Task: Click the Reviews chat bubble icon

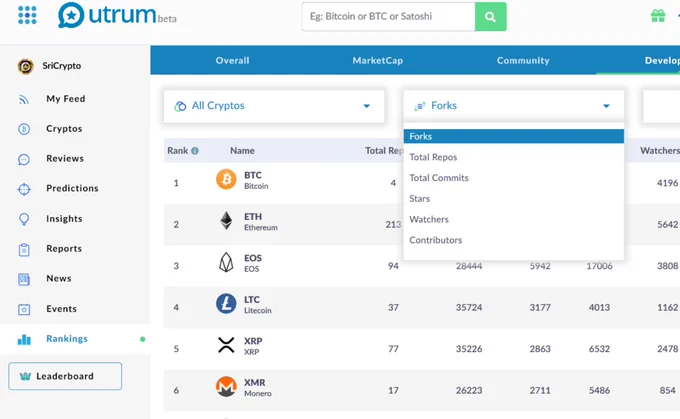Action: coord(24,159)
